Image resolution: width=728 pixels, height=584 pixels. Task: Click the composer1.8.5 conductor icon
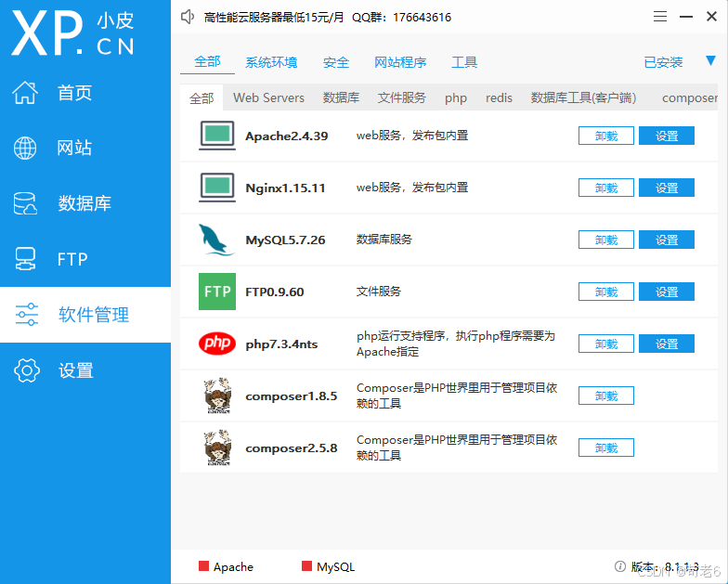coord(217,396)
